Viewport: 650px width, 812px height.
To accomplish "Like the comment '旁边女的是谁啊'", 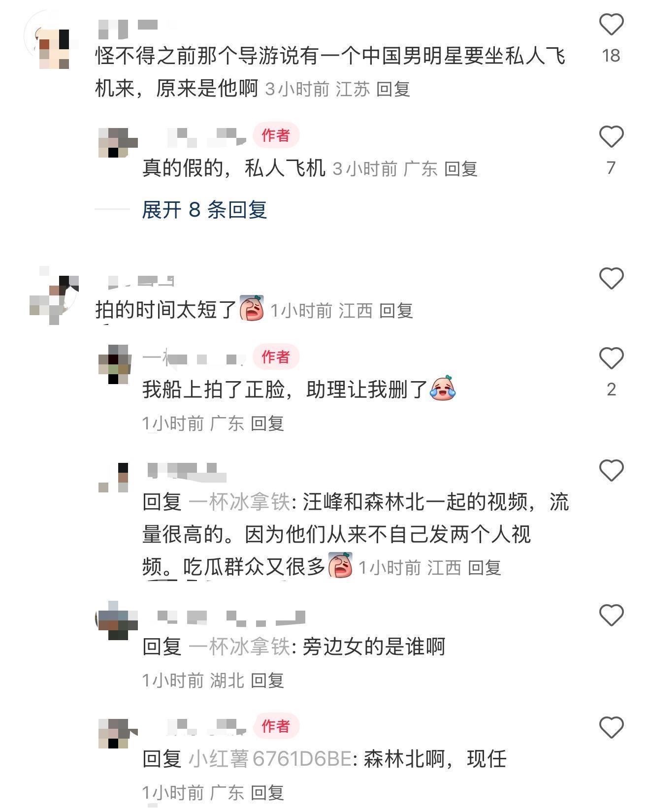I will coord(611,615).
